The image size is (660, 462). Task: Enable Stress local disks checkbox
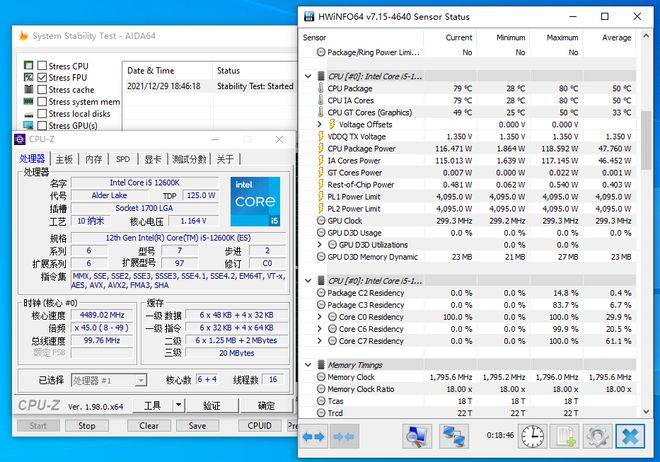click(x=42, y=114)
